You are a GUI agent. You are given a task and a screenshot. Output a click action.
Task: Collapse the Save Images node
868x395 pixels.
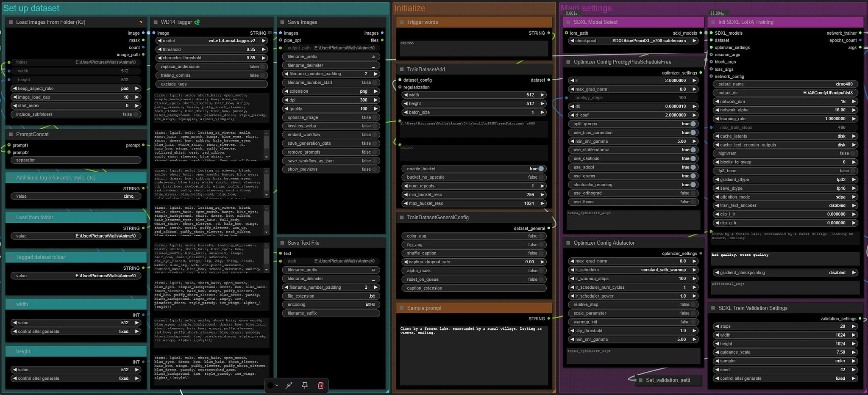click(282, 22)
